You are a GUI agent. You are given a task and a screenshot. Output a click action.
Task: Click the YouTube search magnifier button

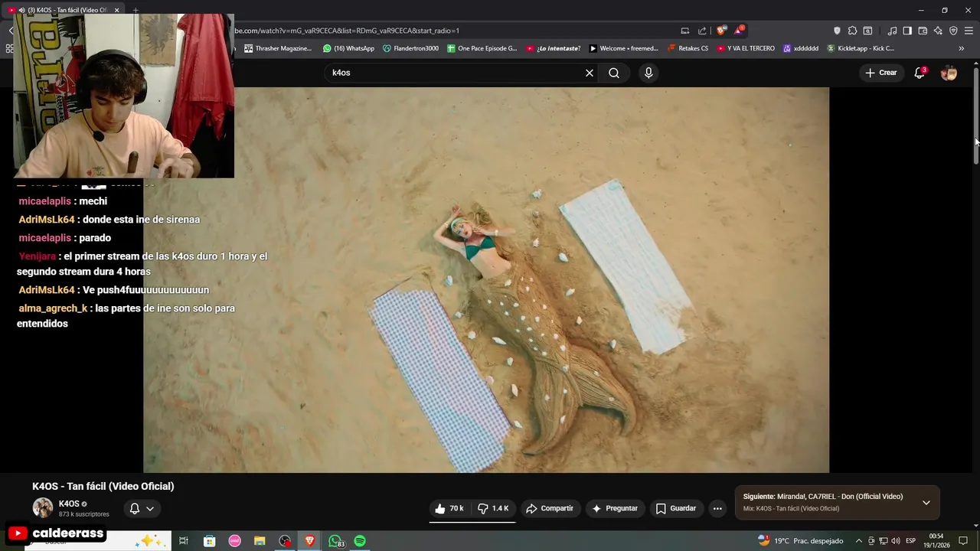tap(614, 73)
